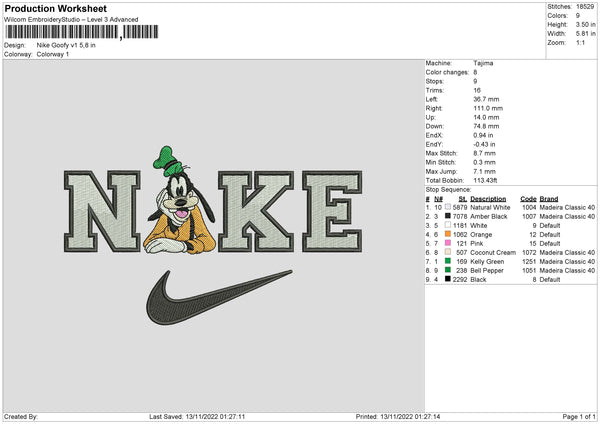
Task: Click the Default brand in Orange row
Action: (550, 235)
